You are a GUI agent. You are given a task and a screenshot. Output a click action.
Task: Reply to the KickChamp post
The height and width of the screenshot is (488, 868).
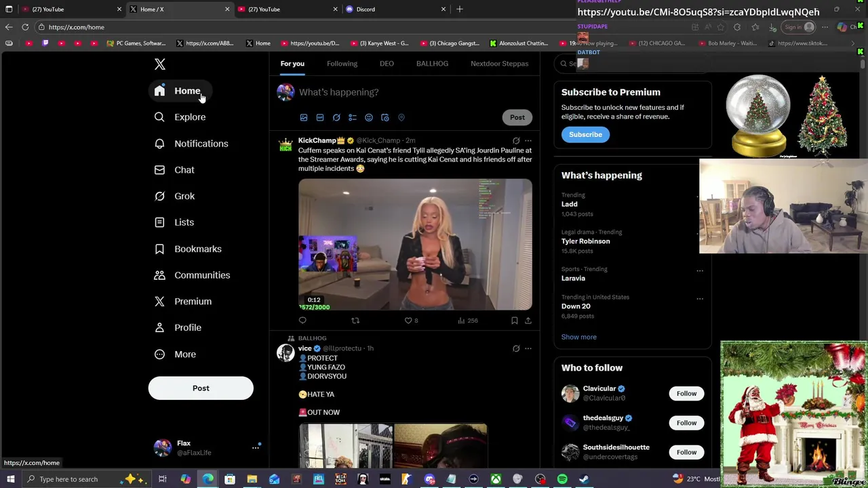[x=302, y=321]
